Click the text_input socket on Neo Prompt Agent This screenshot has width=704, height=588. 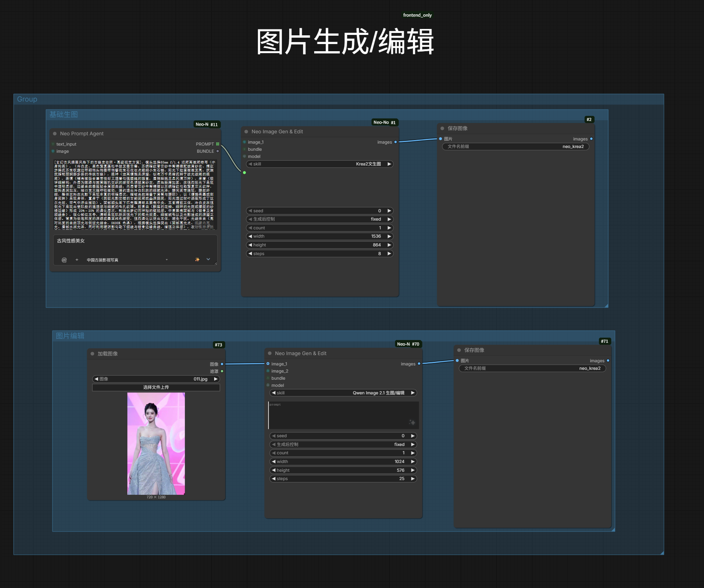[x=53, y=144]
